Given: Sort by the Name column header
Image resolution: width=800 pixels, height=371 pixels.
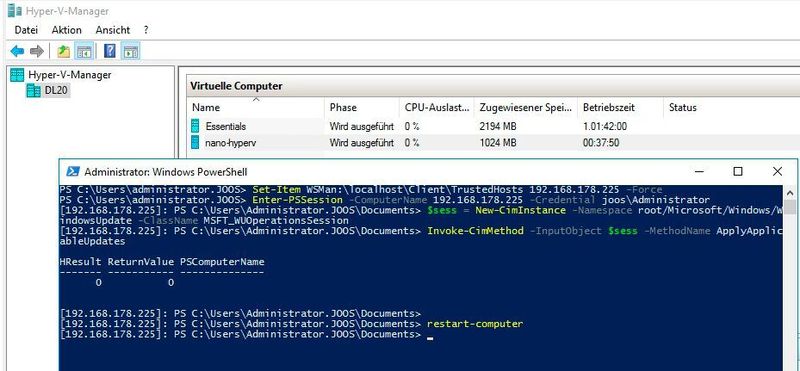Looking at the screenshot, I should [x=256, y=108].
